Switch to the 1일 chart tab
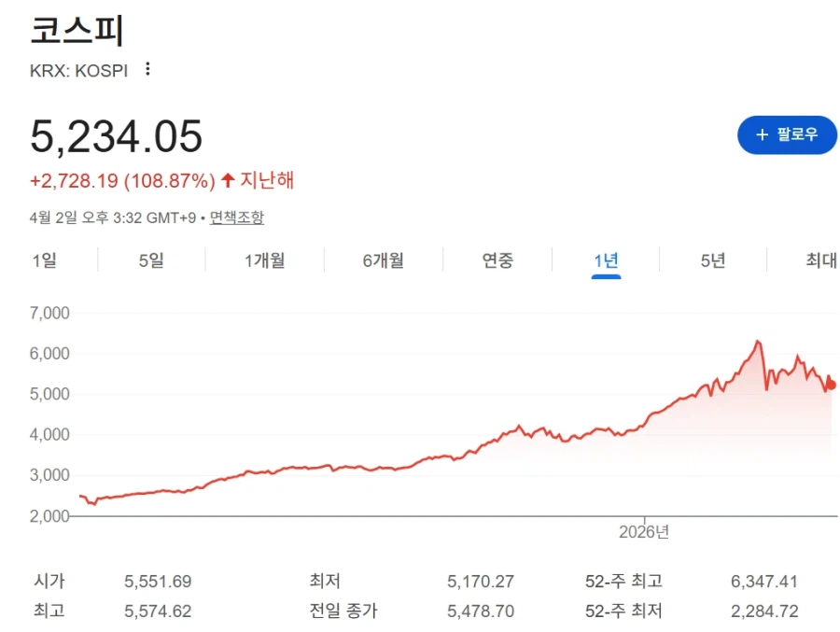 pyautogui.click(x=43, y=261)
